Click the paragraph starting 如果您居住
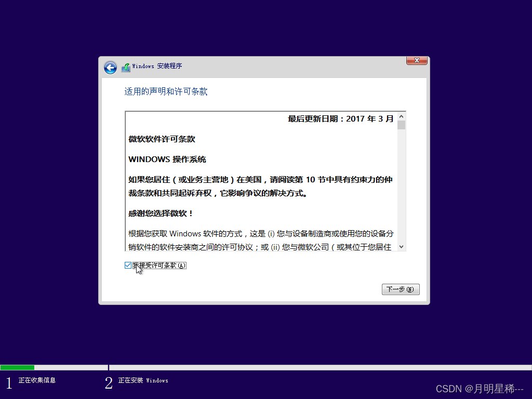The image size is (532, 399). point(261,187)
